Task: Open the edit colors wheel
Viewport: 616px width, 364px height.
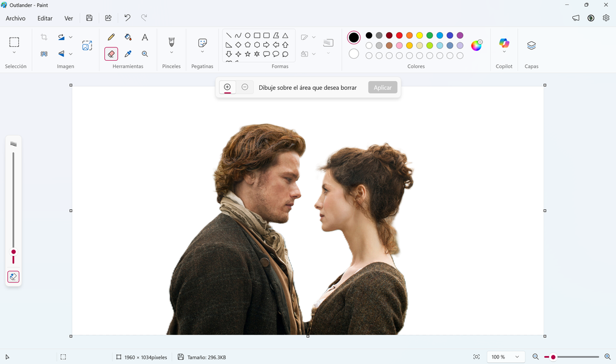Action: tap(476, 45)
